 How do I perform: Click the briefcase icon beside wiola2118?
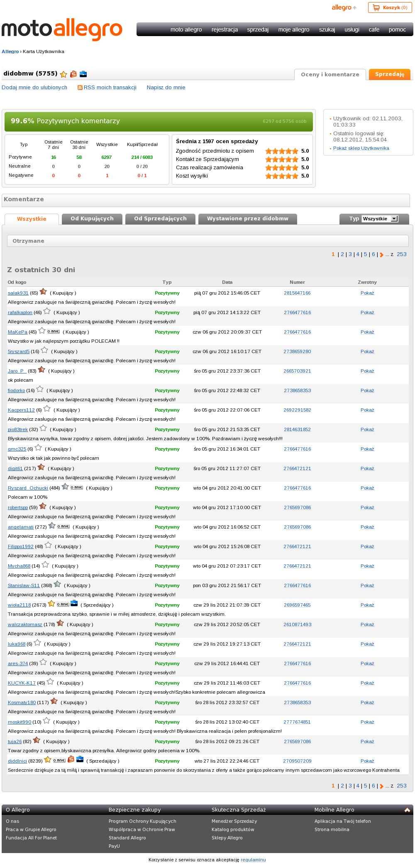tap(74, 604)
